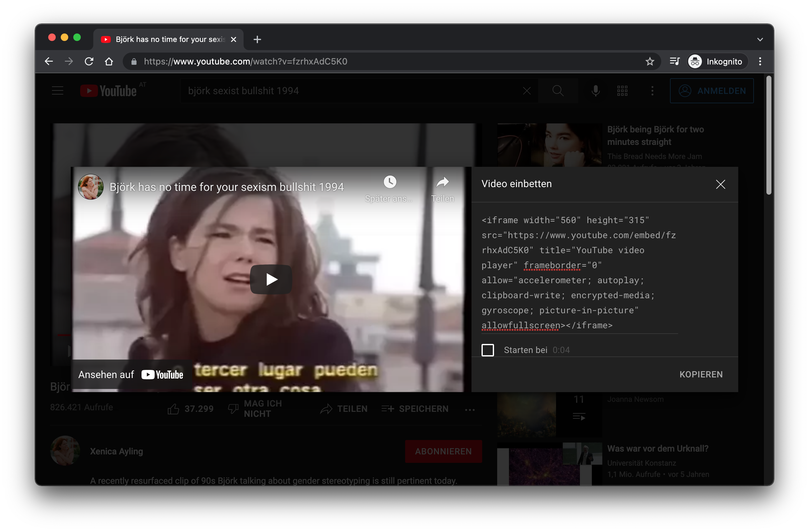Screen dimensions: 809x532
Task: Click MAG ICH NICHT dislike button
Action: coord(255,409)
